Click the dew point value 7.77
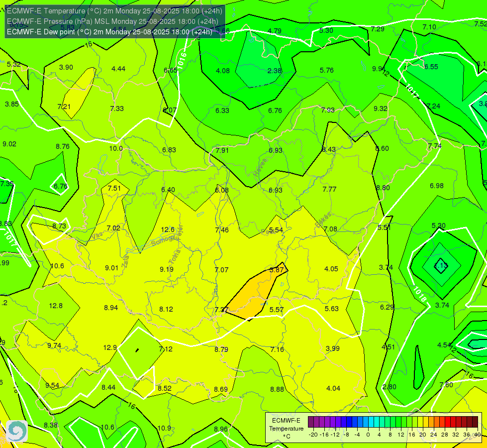487x448 pixels. 329,189
